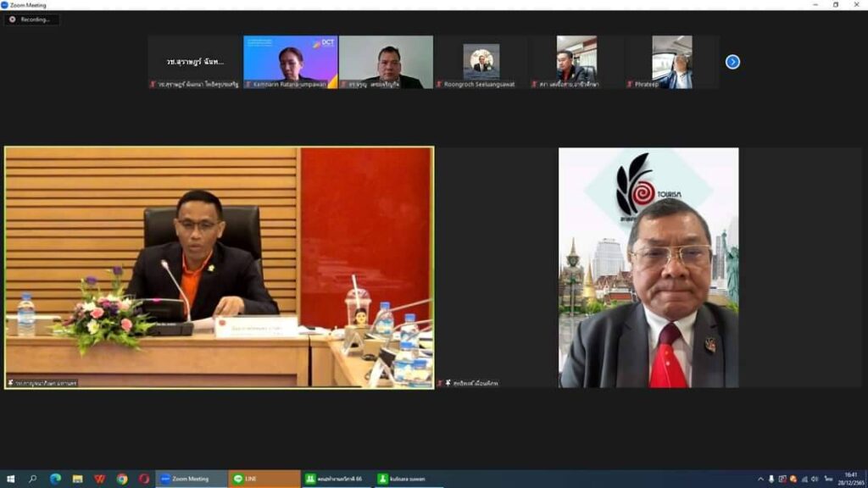Open the WPS Office taskbar icon
Viewport: 868px width, 488px height.
(x=99, y=479)
